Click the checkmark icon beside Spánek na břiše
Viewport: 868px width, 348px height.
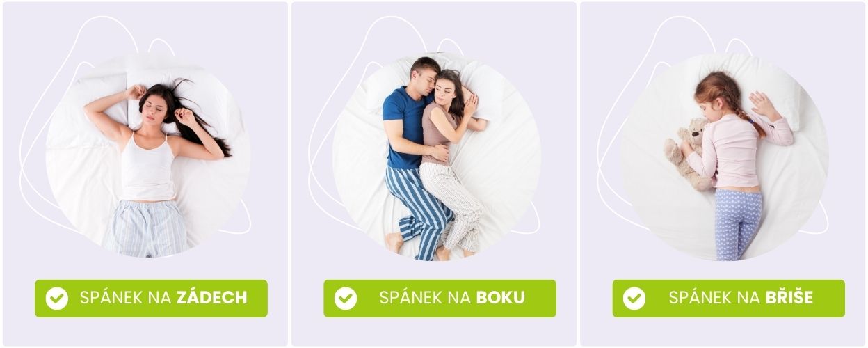click(634, 299)
